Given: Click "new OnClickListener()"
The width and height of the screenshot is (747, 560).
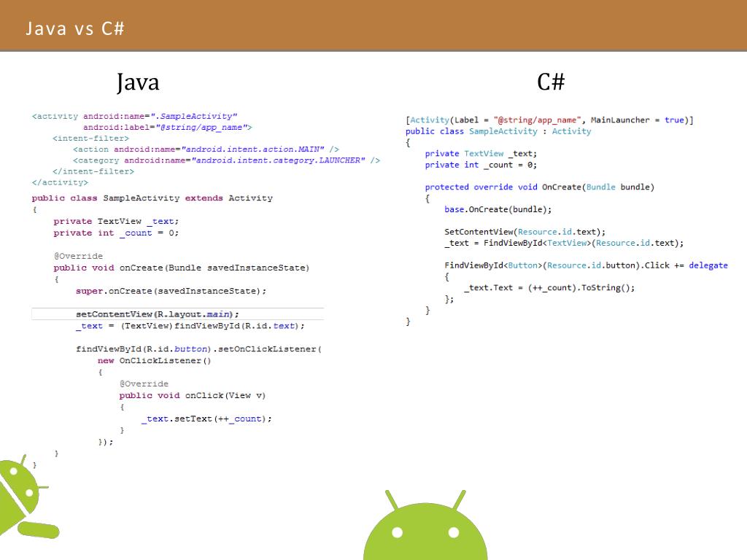Looking at the screenshot, I should [155, 361].
